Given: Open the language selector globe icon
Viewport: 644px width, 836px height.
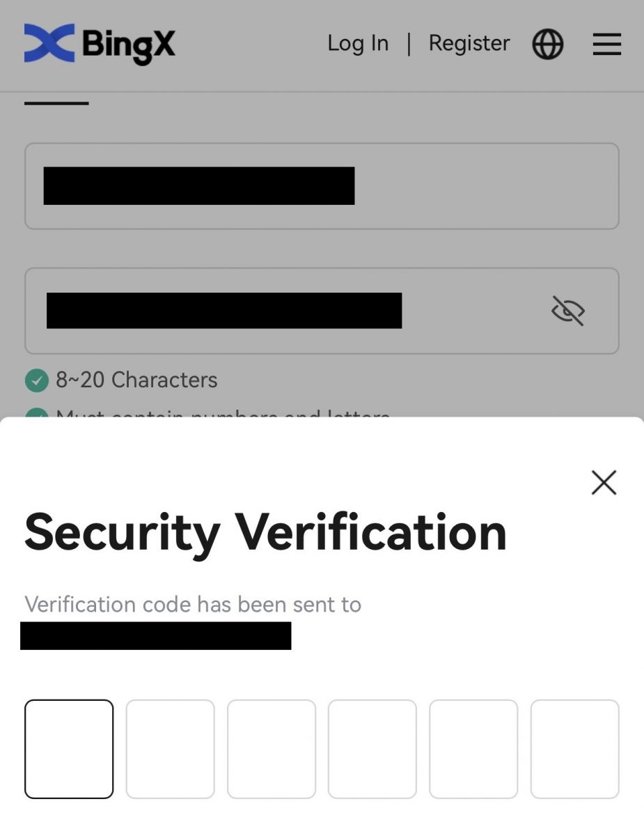Looking at the screenshot, I should coord(547,44).
